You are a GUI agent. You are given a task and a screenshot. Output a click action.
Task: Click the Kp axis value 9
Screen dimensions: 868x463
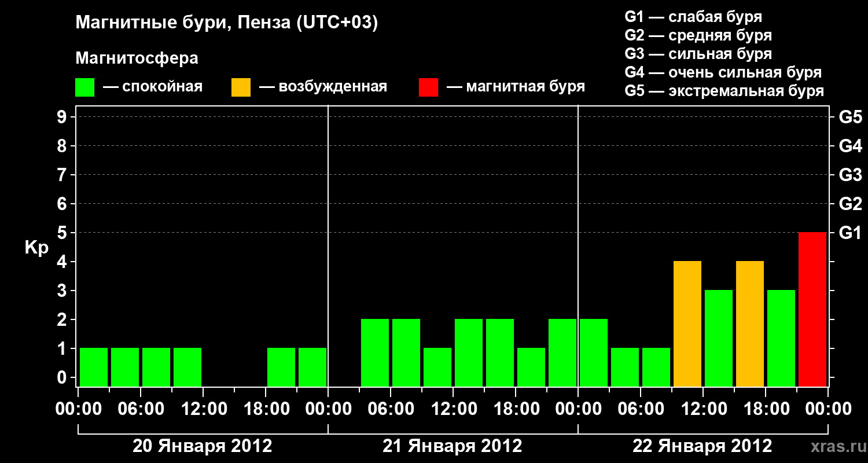[63, 117]
